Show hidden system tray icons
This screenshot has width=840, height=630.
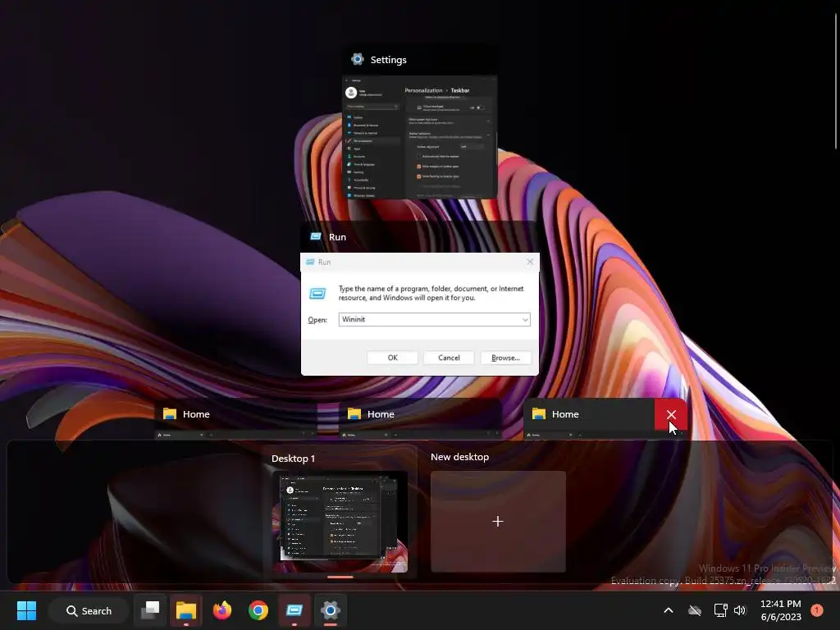point(668,610)
